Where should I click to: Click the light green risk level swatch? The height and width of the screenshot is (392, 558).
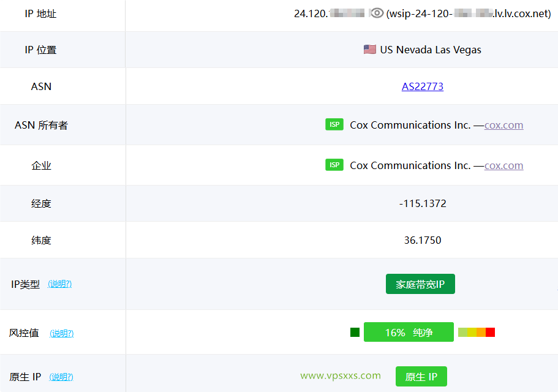coord(462,332)
